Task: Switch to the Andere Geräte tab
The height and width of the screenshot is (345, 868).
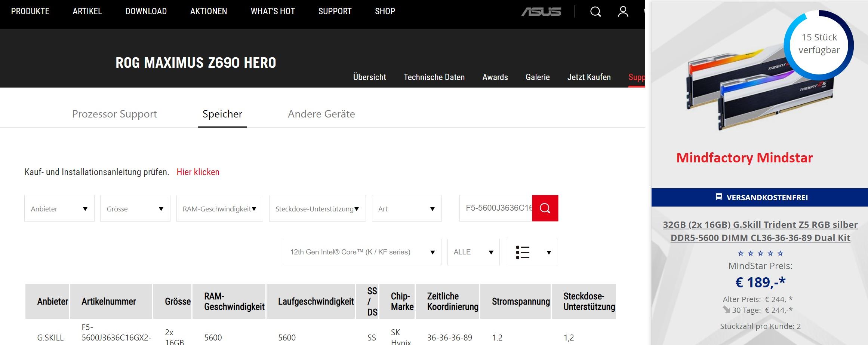Action: (321, 114)
